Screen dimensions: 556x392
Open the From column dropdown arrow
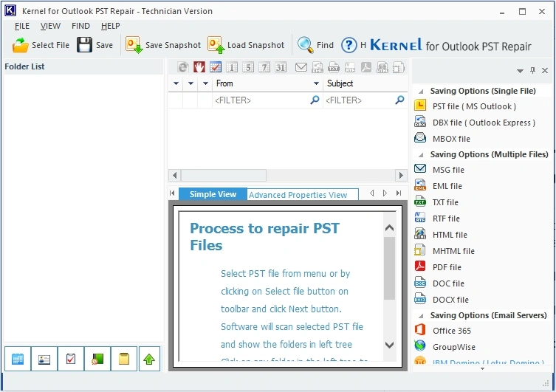pyautogui.click(x=316, y=83)
